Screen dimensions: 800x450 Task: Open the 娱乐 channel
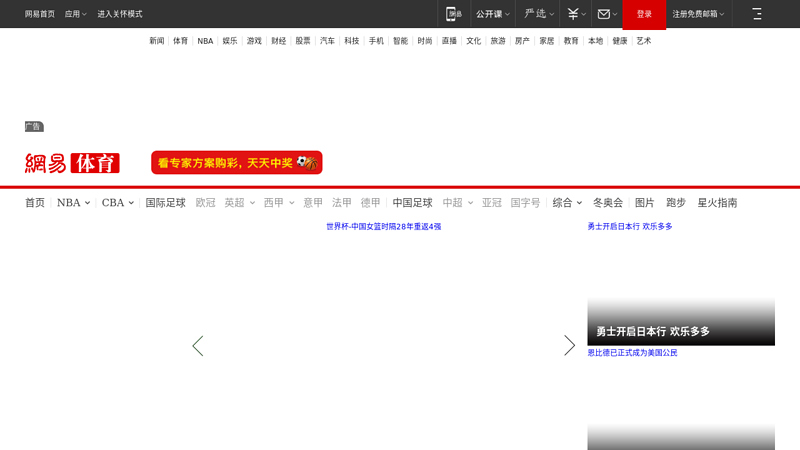pos(230,41)
